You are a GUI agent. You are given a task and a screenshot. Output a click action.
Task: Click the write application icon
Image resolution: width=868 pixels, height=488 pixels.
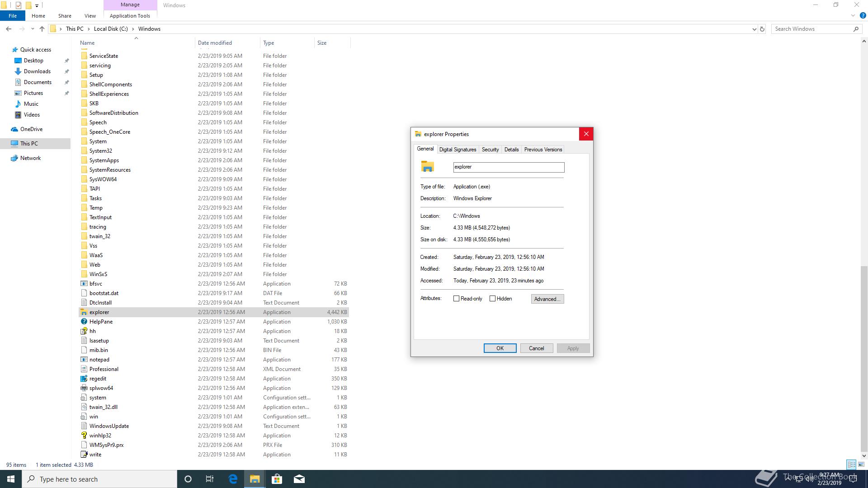point(84,455)
